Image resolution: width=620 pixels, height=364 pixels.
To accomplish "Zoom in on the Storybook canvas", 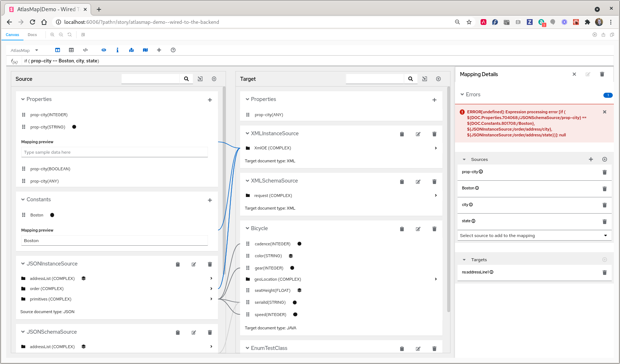I will [52, 35].
